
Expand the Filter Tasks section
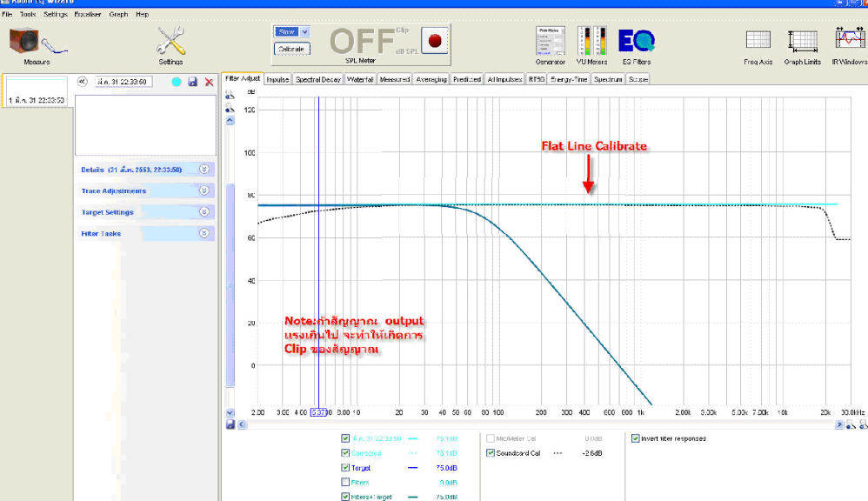(x=204, y=234)
